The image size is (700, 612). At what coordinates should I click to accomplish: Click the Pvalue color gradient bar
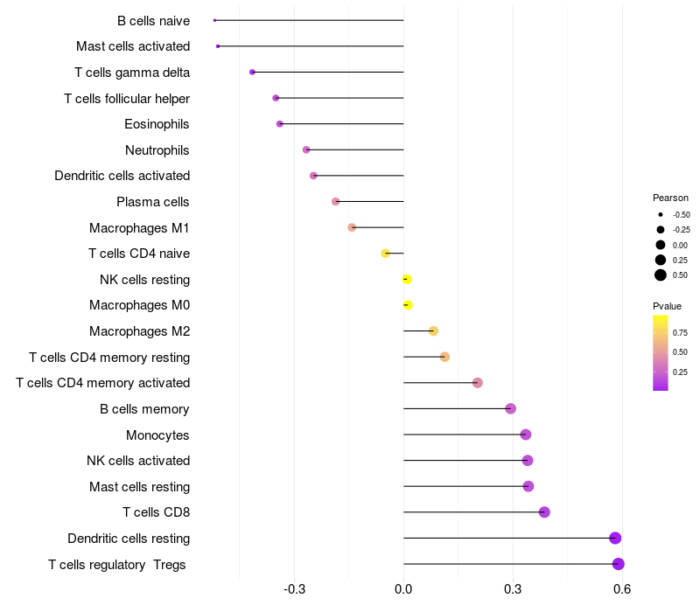(x=661, y=353)
